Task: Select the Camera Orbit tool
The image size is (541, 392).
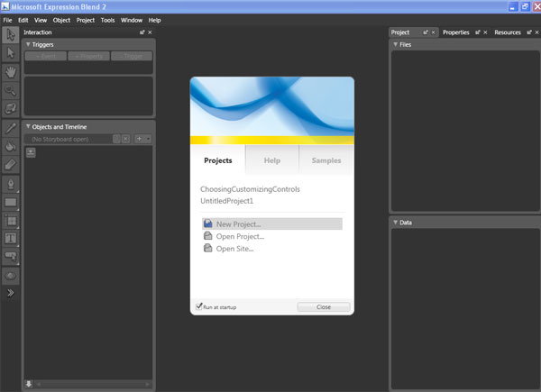Action: (10, 108)
